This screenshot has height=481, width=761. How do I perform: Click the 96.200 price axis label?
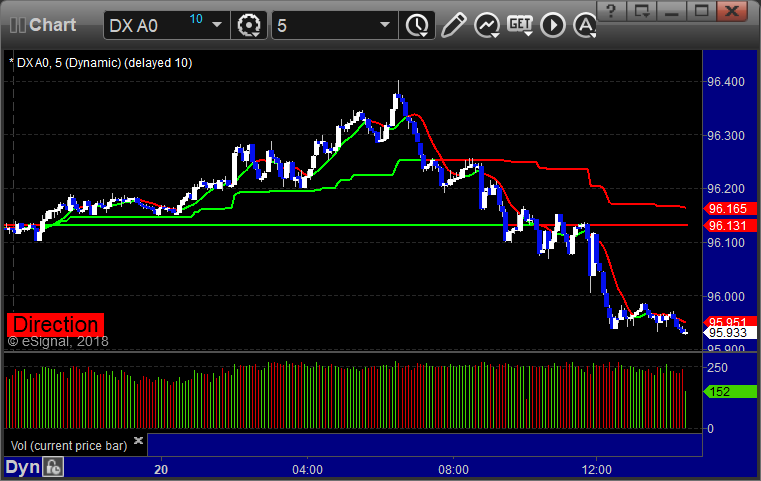point(726,189)
